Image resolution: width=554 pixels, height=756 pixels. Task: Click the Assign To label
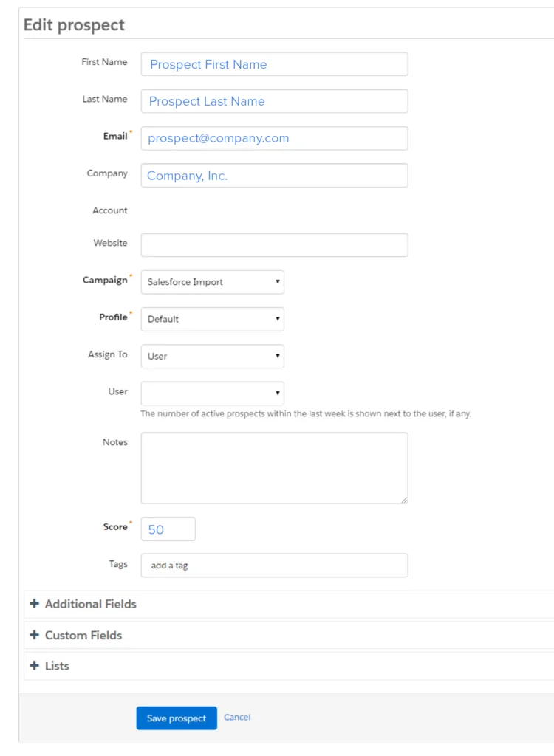[x=108, y=354]
